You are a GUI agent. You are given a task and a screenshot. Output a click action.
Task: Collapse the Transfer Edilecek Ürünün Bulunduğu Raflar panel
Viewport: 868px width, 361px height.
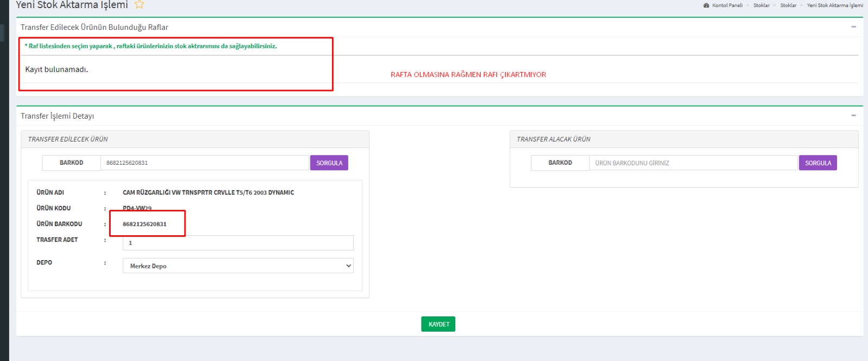point(853,27)
